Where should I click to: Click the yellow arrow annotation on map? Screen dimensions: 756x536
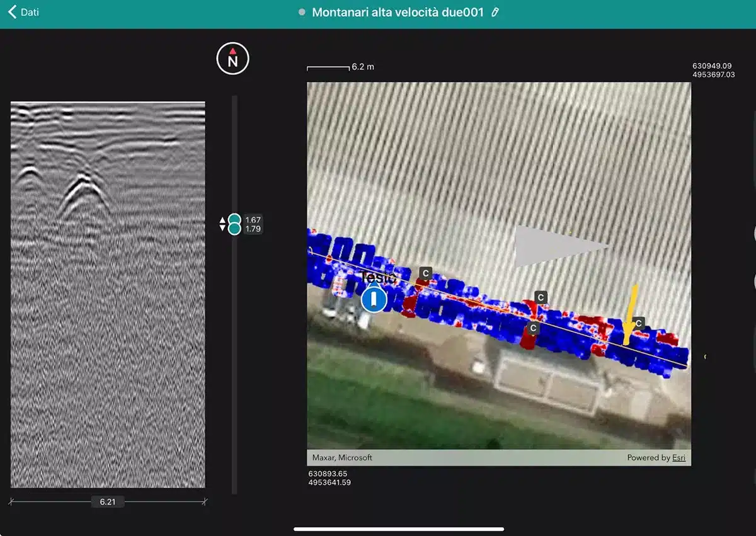pos(630,315)
